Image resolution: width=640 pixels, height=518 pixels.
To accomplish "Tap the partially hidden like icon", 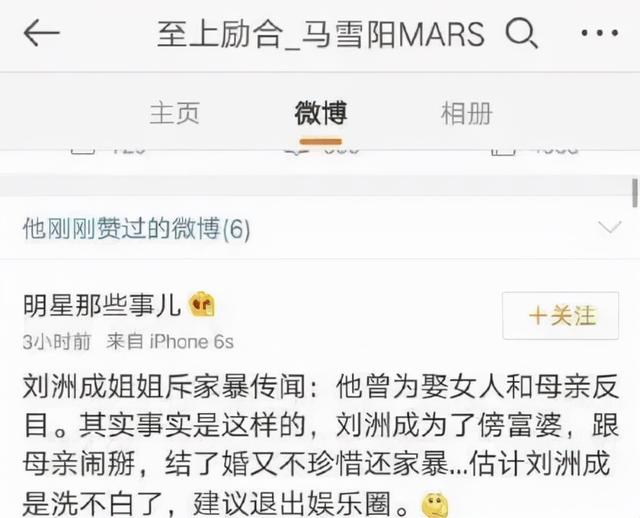I will point(504,151).
